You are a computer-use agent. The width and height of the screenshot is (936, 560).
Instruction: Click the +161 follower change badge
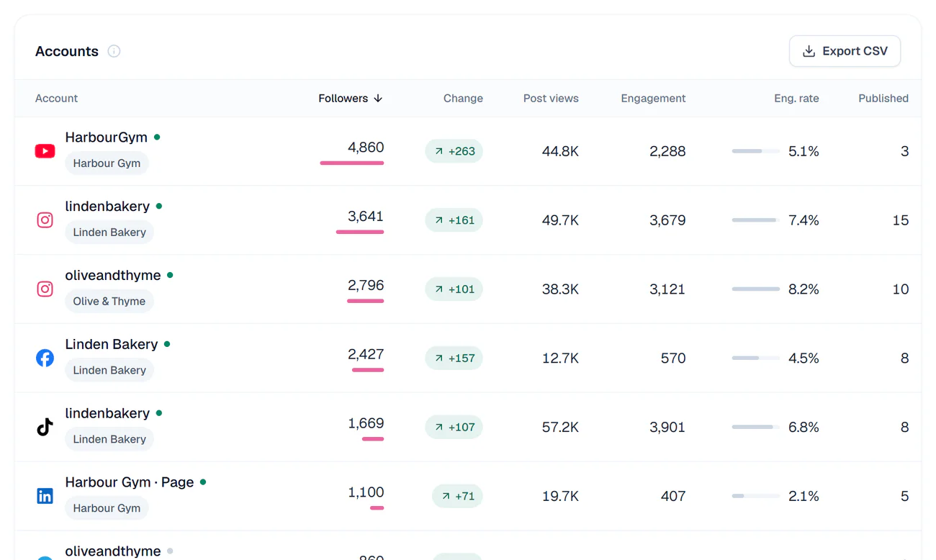(454, 220)
